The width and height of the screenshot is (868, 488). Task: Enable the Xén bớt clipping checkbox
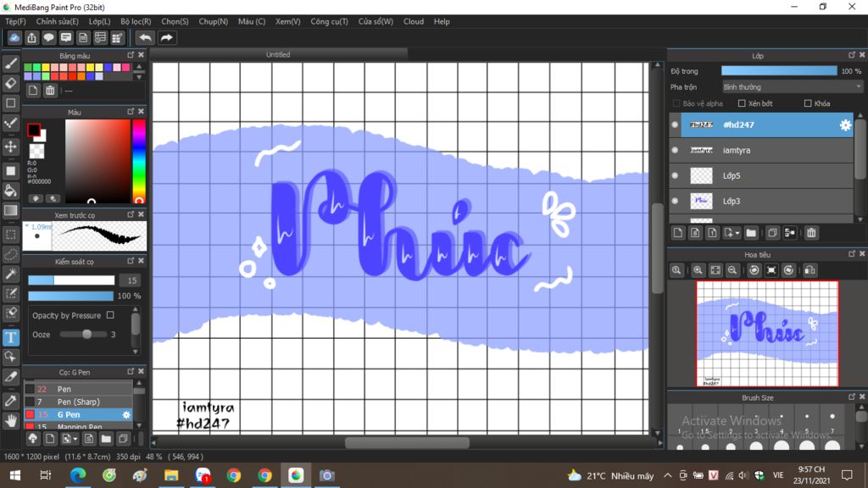742,103
